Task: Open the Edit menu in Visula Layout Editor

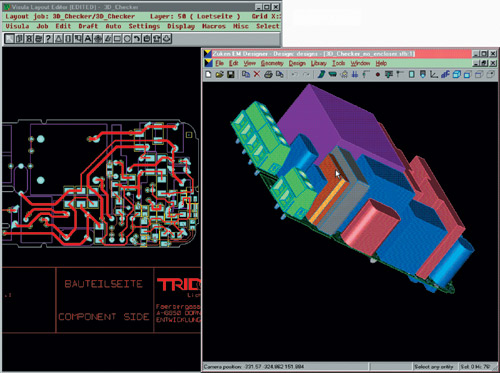Action: [x=63, y=26]
